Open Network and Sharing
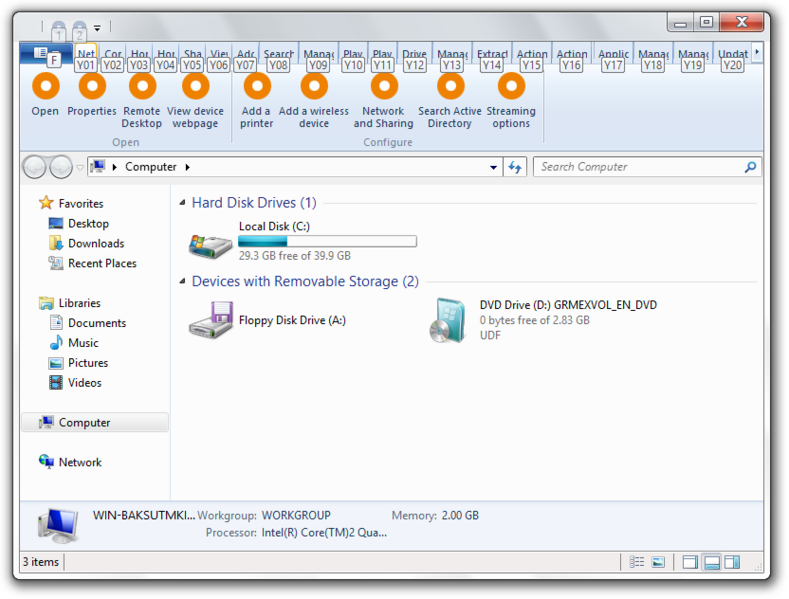Screen dimensions: 789x599 click(x=383, y=101)
